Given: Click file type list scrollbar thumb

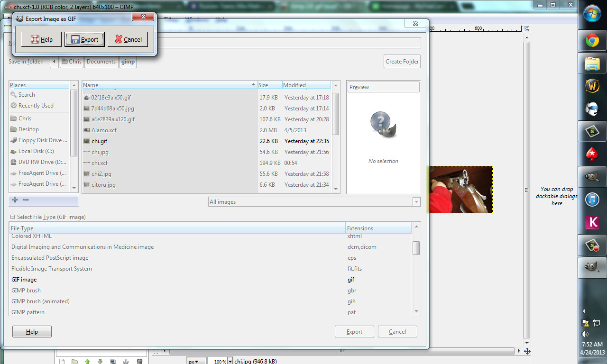Looking at the screenshot, I should 416,248.
